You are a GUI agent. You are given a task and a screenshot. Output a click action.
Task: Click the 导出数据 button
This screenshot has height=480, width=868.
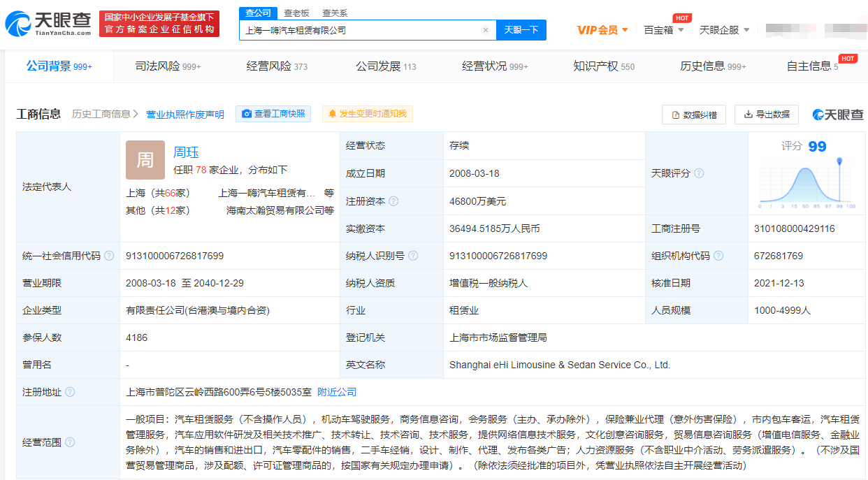click(x=767, y=115)
